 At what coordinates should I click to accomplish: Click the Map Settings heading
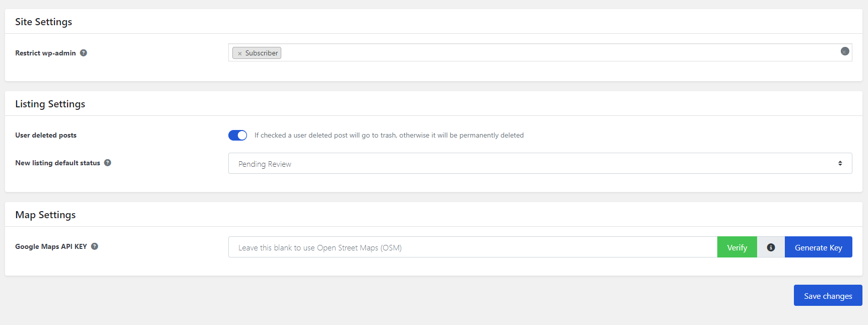(x=45, y=215)
